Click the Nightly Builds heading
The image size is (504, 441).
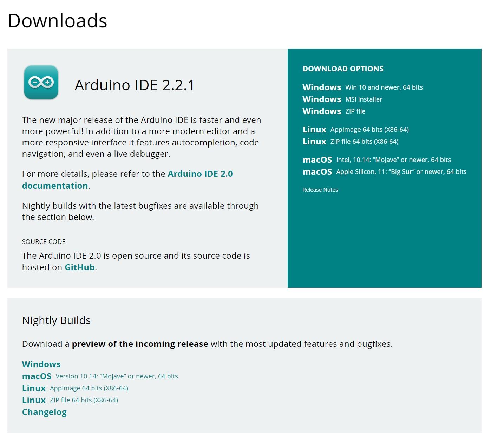[56, 320]
